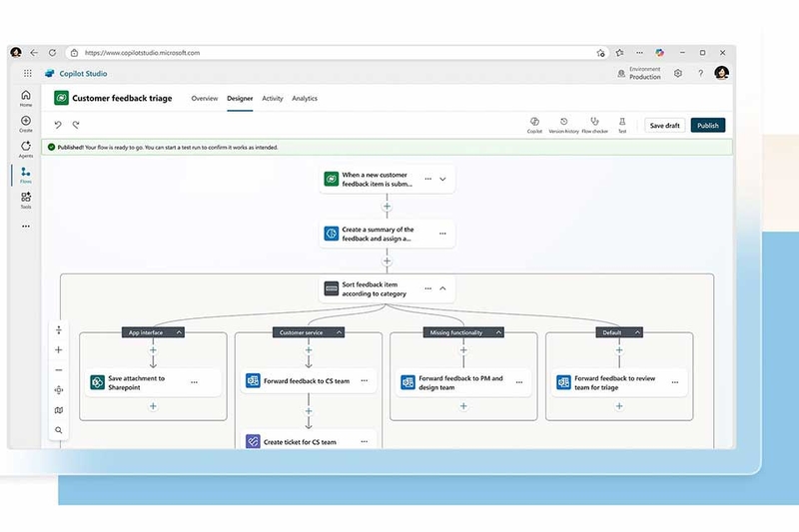The height and width of the screenshot is (532, 799).
Task: Fit the flow to view
Action: pyautogui.click(x=59, y=390)
